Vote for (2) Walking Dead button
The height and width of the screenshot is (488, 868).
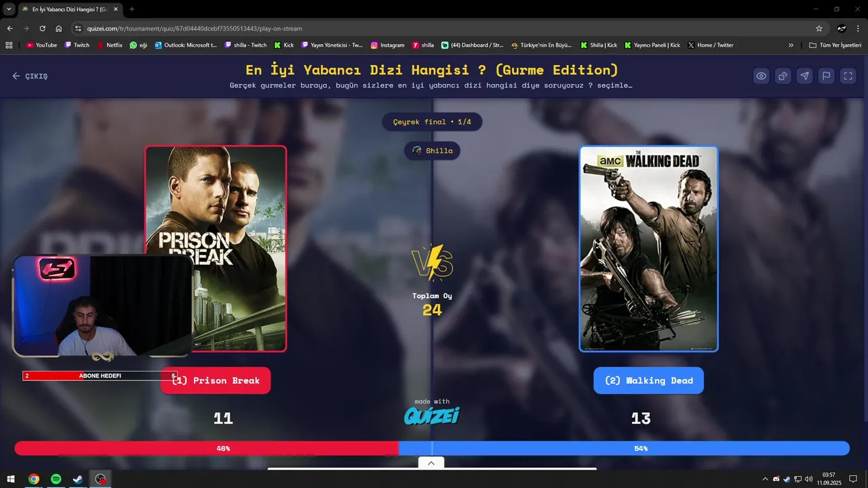click(648, 380)
